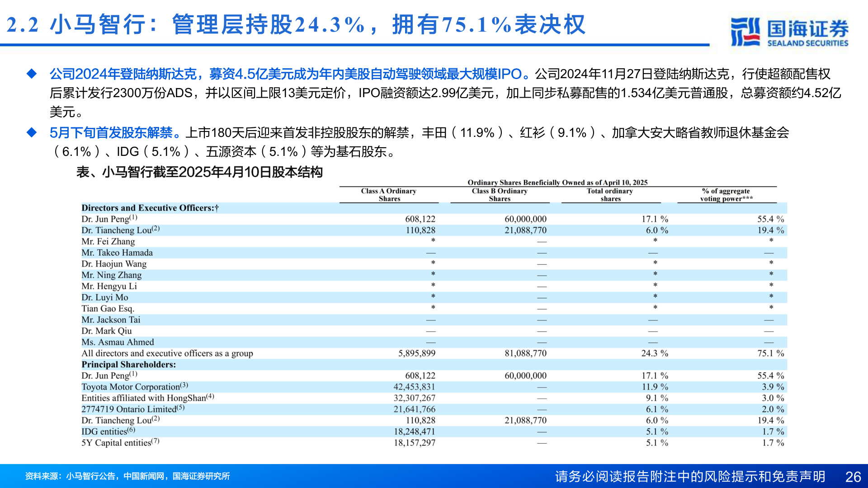Select the Class A Ordinary Shares header
This screenshot has height=488, width=868.
[389, 195]
